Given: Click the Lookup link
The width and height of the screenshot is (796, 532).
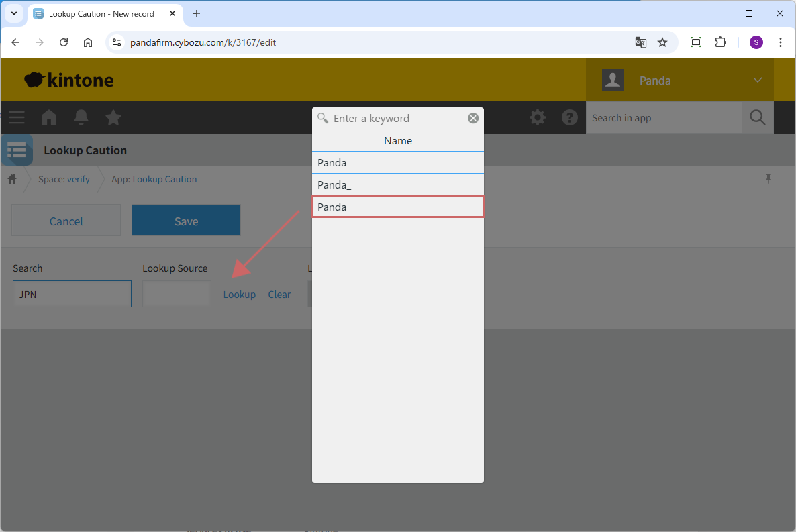Looking at the screenshot, I should pos(239,295).
